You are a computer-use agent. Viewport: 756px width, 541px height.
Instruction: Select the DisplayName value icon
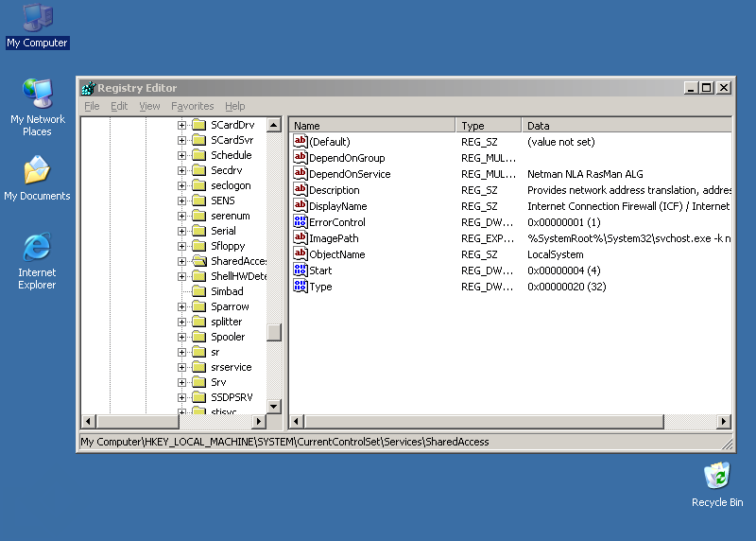300,205
